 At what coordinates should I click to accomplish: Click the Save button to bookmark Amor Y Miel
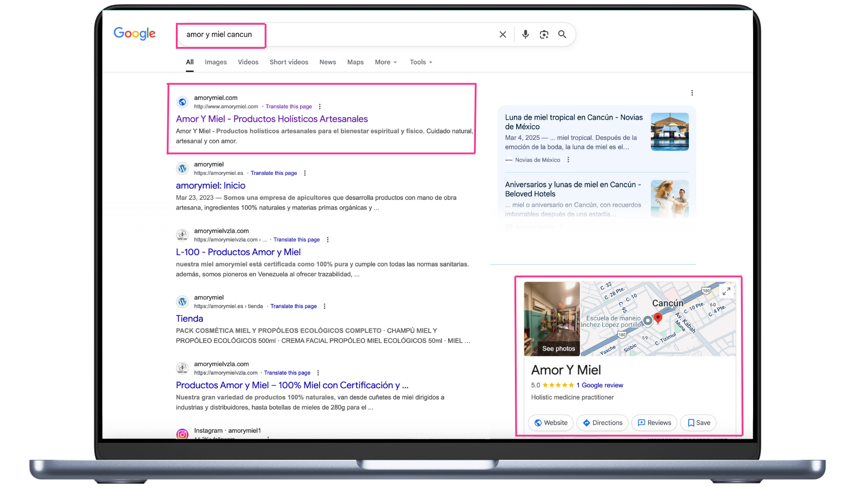(x=698, y=423)
